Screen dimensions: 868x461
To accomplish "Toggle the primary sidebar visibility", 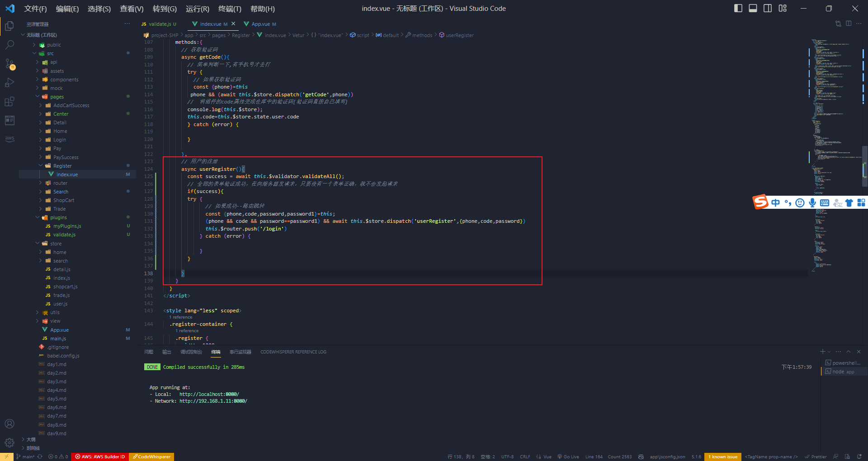I will [738, 8].
